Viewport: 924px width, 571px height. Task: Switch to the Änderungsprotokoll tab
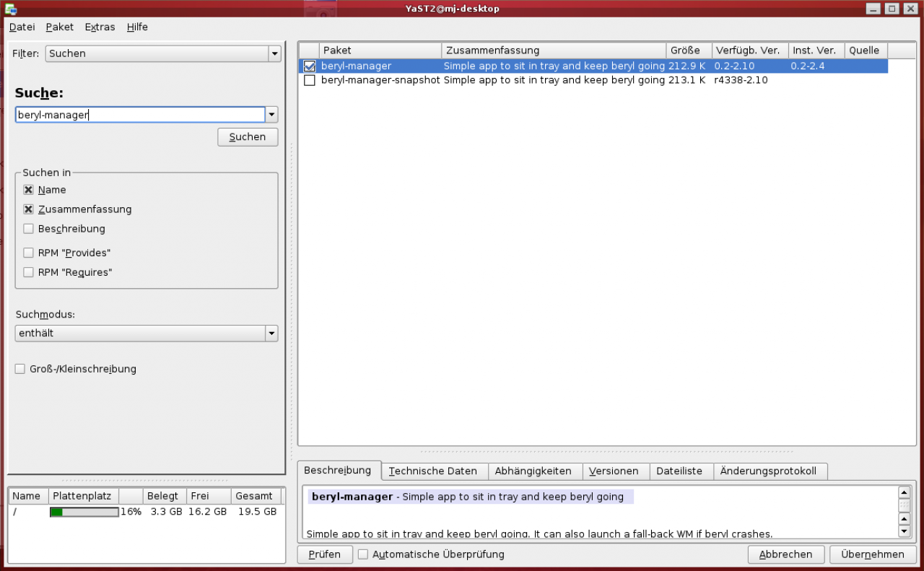point(769,471)
